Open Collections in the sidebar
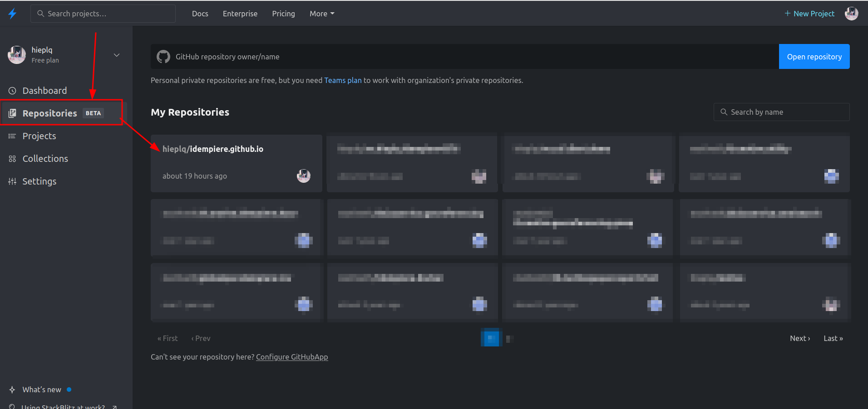 pos(45,159)
